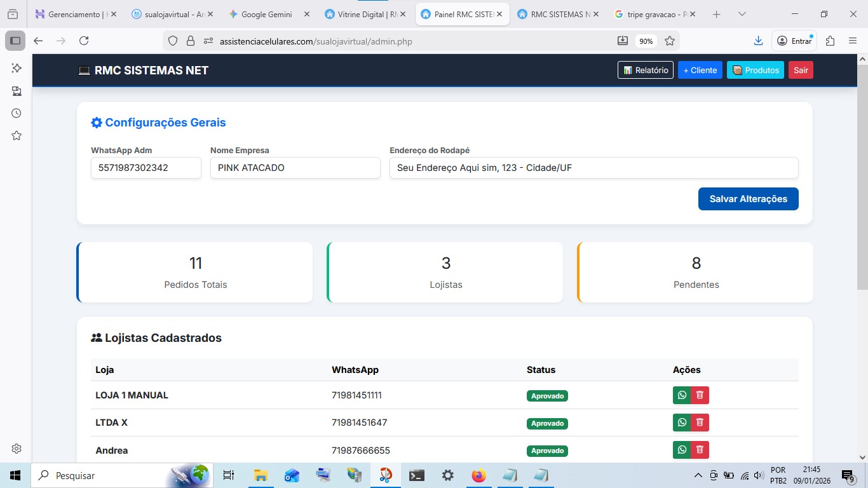The image size is (868, 488).
Task: Bookmark this page with star icon
Action: (669, 41)
